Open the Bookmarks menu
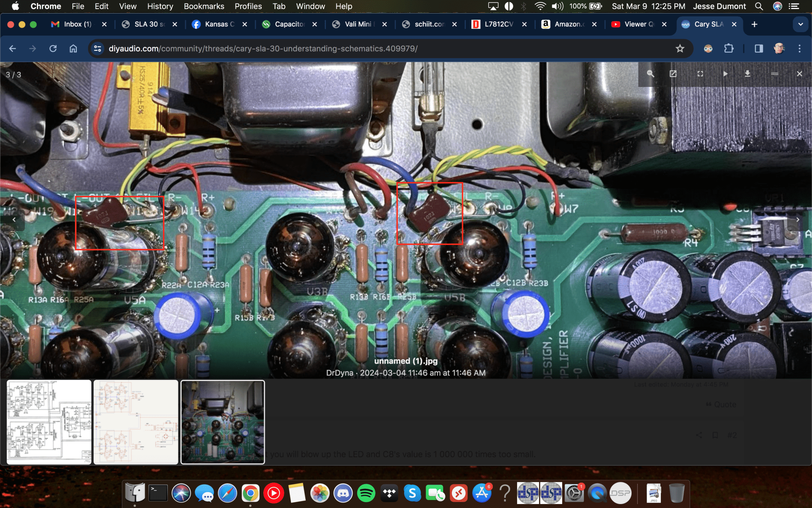 click(204, 6)
